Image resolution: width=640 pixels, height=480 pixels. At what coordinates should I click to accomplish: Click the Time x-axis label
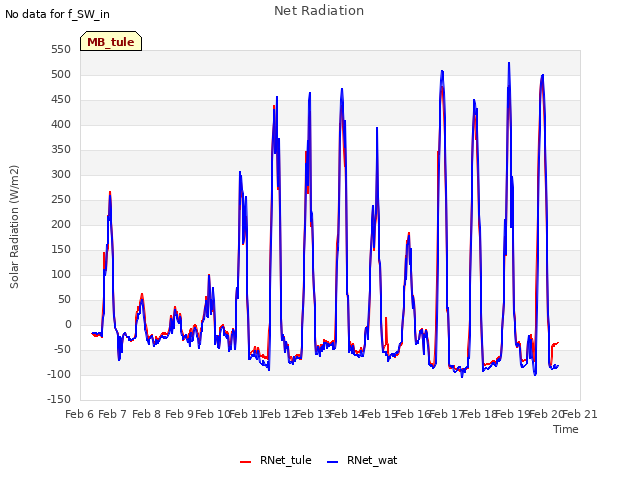pos(566,429)
